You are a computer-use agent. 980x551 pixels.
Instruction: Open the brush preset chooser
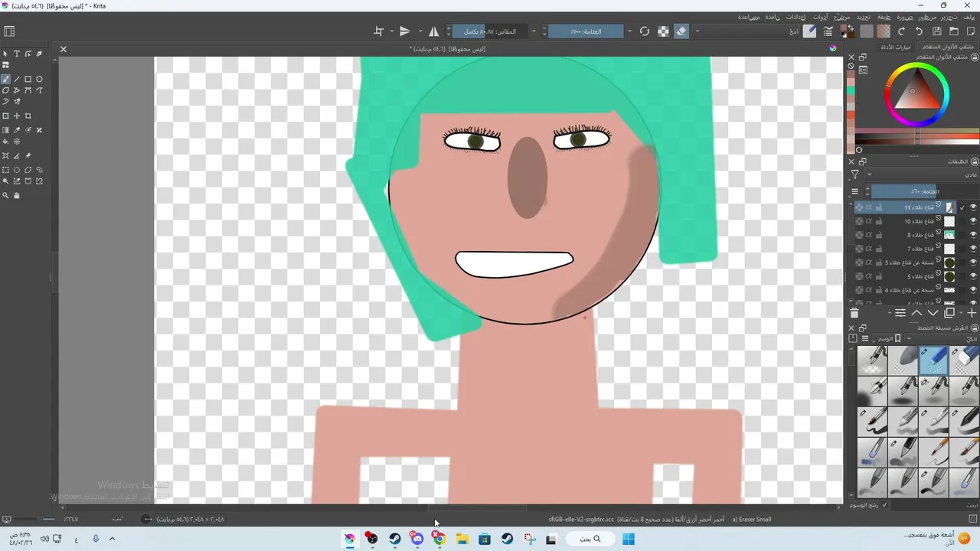click(x=810, y=31)
